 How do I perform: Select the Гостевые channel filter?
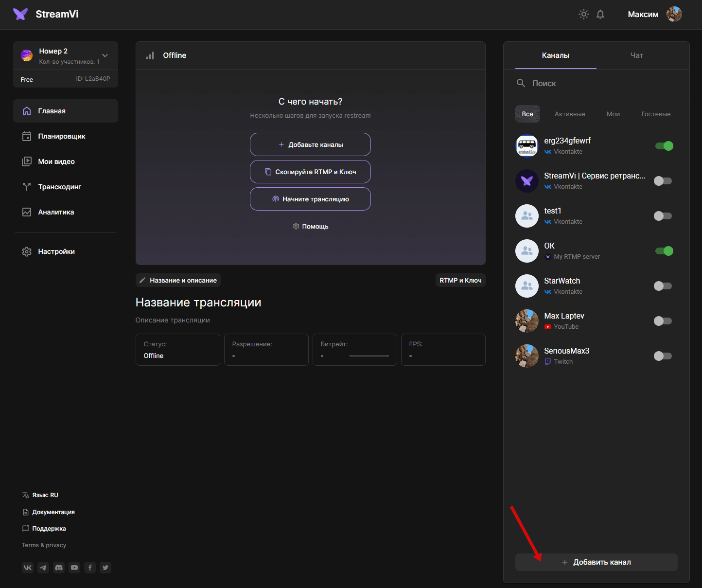[x=656, y=114]
